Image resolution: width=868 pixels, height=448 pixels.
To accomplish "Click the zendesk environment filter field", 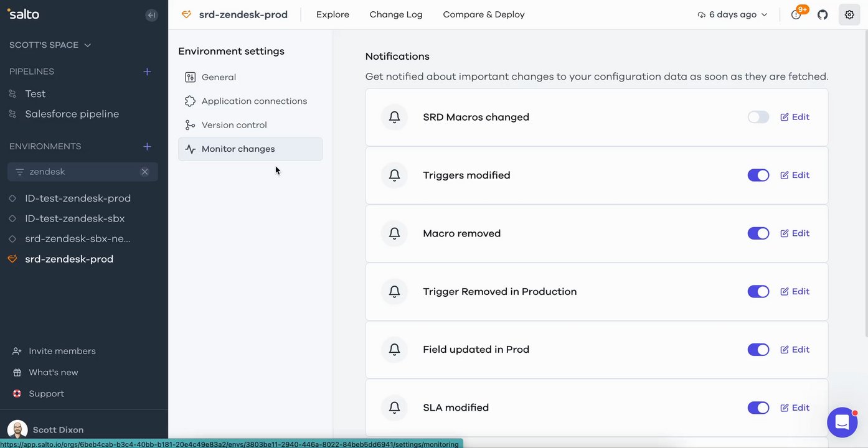I will click(x=75, y=172).
